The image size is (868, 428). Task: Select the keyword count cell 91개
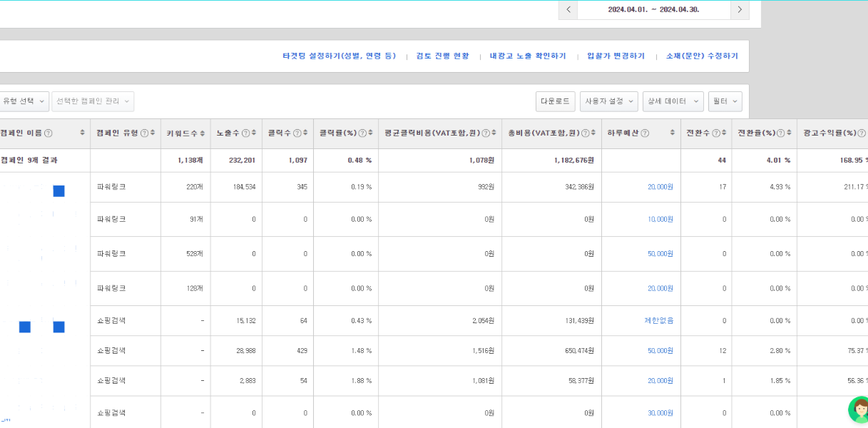coord(195,219)
